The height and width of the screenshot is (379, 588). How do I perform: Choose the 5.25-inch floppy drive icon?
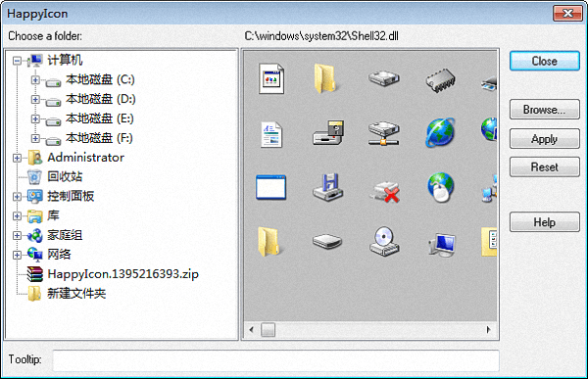pos(328,133)
